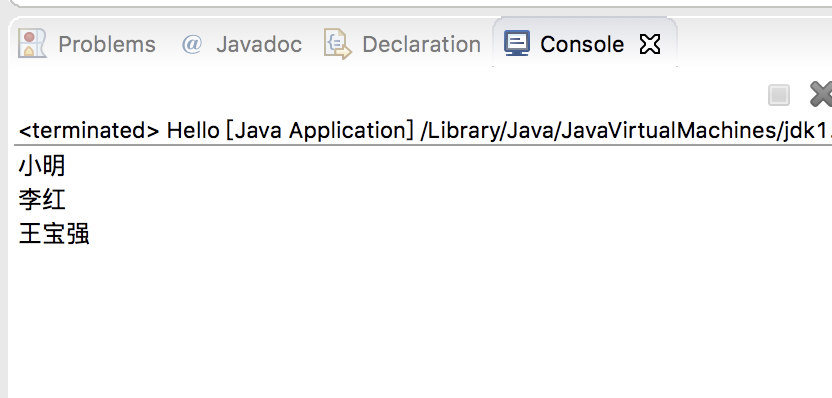The width and height of the screenshot is (832, 398).
Task: Click the Javadoc @ icon
Action: (192, 44)
